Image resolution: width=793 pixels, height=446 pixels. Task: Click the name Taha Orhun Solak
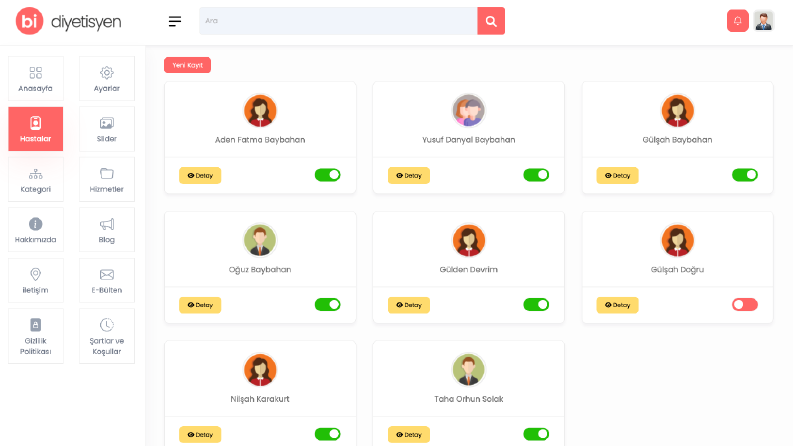tap(469, 399)
